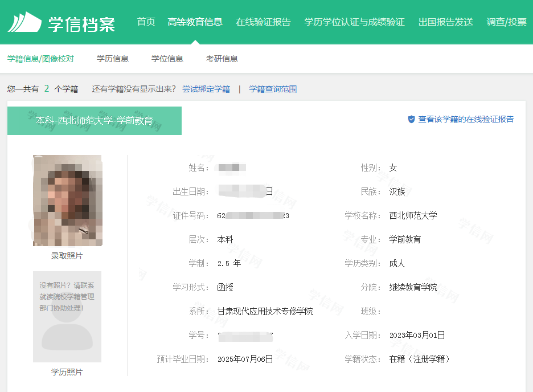Viewport: 533px width, 392px height.
Task: Click the 学制 value 2.5 年
Action: tap(229, 263)
